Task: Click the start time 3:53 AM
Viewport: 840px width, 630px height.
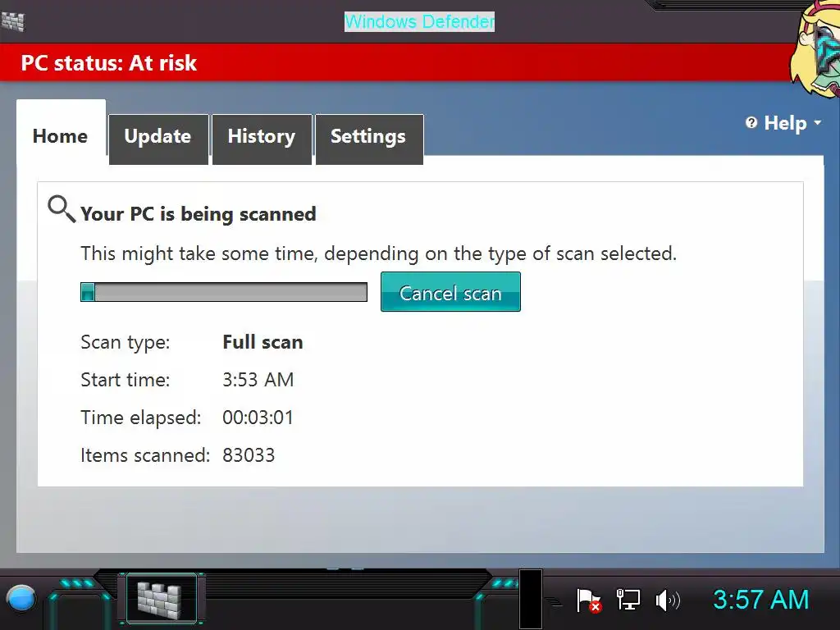Action: tap(258, 380)
